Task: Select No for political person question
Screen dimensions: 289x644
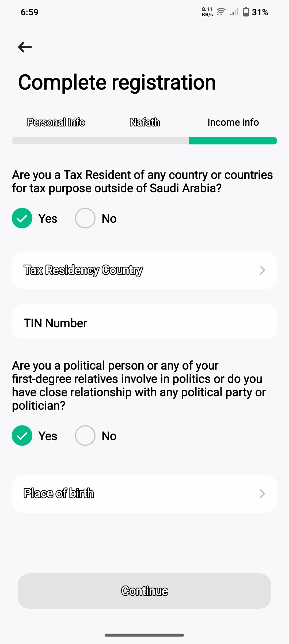Action: click(x=85, y=436)
